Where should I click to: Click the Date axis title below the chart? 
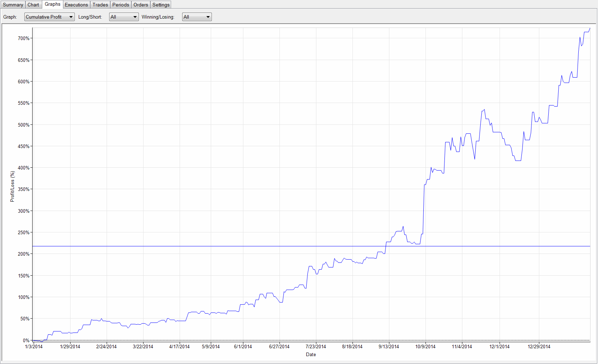click(x=311, y=354)
